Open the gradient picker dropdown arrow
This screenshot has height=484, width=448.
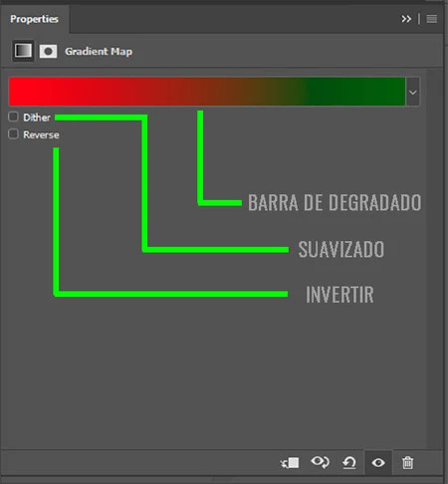point(413,92)
